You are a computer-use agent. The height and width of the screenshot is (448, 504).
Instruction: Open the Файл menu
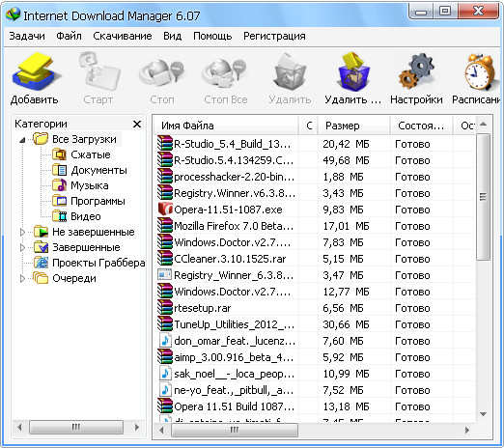click(69, 36)
